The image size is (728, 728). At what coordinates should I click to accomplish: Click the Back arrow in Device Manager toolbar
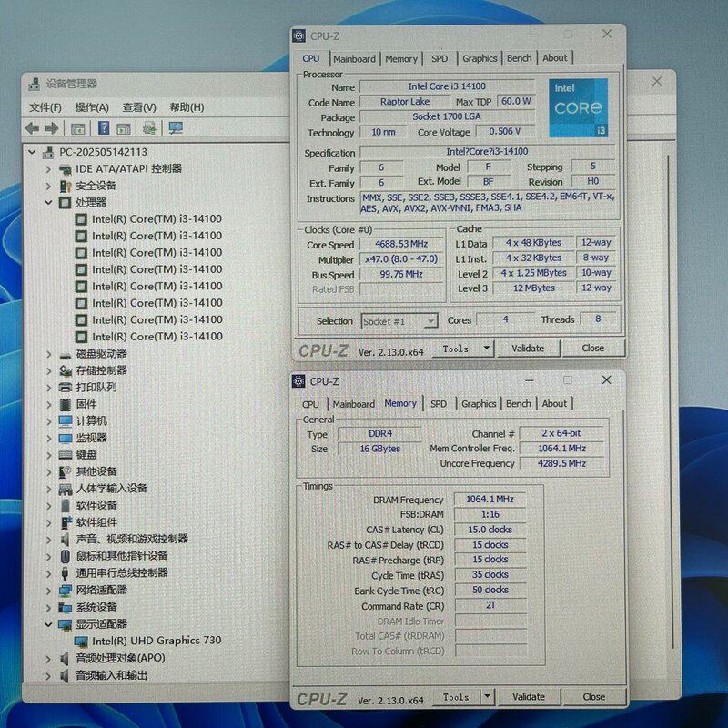32,128
